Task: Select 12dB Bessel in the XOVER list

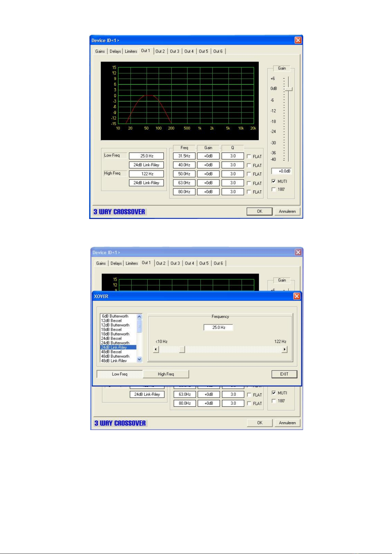Action: pyautogui.click(x=118, y=321)
